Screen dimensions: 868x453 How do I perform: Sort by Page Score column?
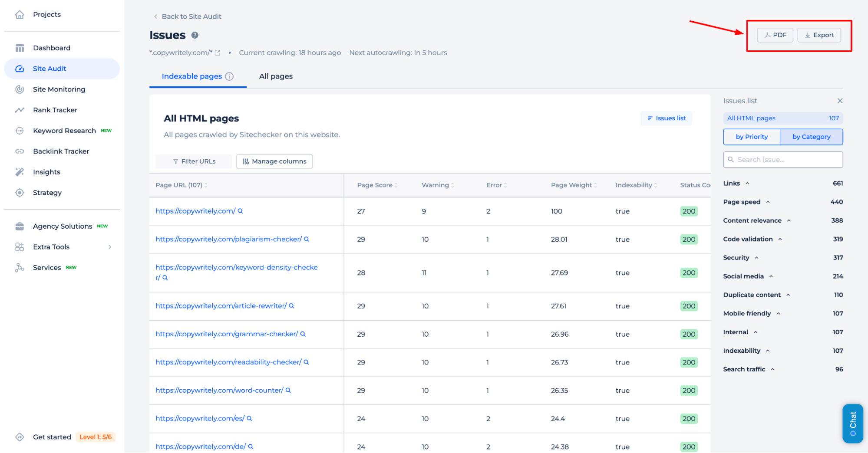point(377,185)
